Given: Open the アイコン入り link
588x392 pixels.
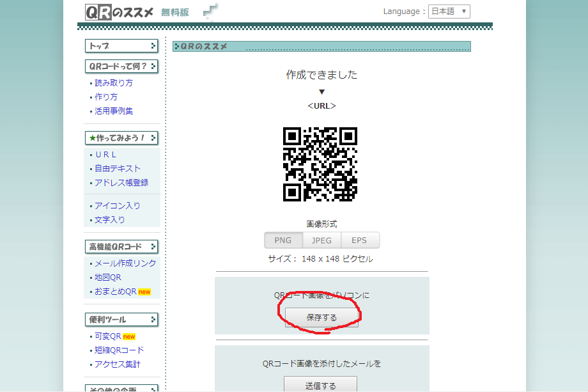Looking at the screenshot, I should 118,205.
